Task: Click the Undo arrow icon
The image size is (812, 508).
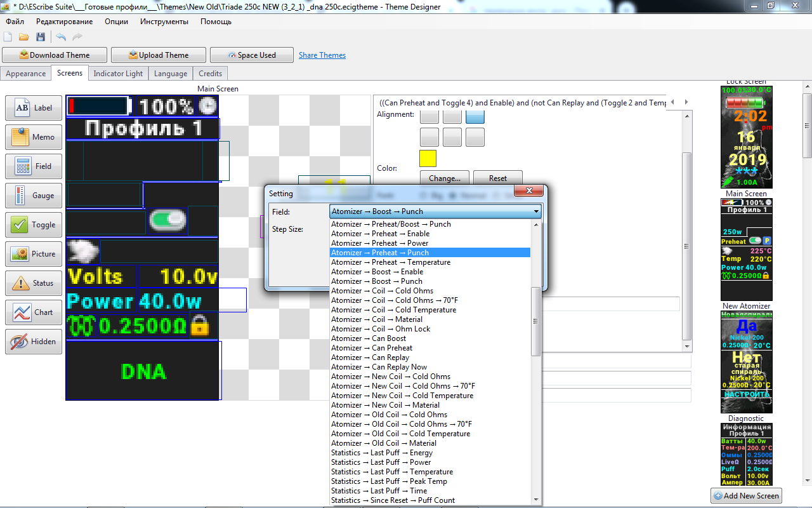Action: click(61, 37)
